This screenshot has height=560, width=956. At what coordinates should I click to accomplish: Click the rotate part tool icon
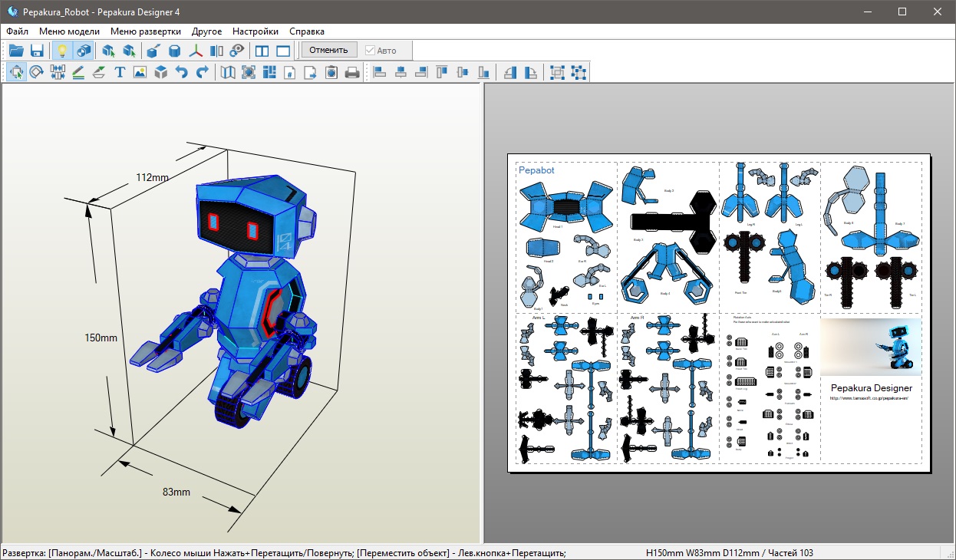pos(37,72)
